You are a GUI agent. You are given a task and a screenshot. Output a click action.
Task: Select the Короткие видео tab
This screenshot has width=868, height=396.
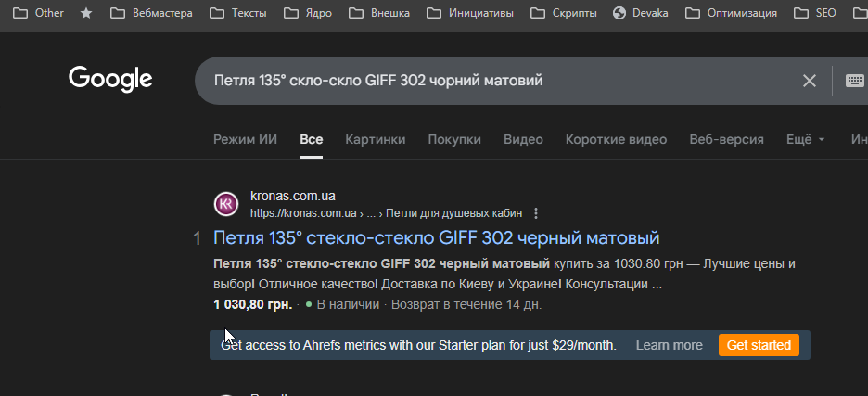click(616, 139)
